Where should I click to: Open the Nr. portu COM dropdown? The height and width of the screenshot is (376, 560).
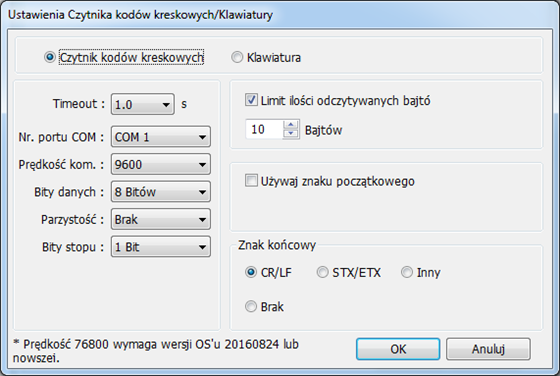tap(161, 137)
